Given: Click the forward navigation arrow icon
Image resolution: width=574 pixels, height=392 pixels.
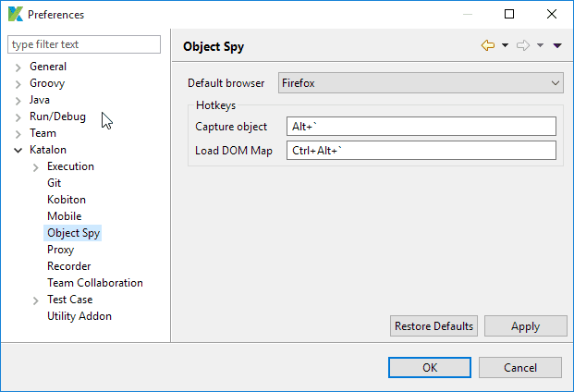Looking at the screenshot, I should click(523, 45).
